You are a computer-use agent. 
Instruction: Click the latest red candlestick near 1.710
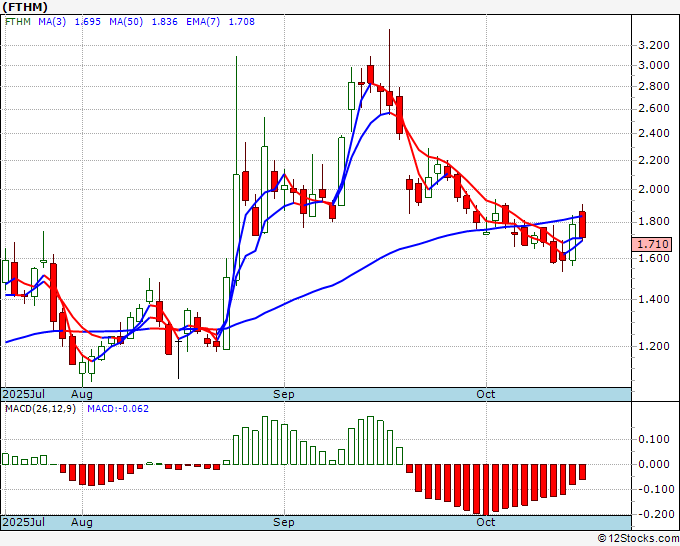[x=582, y=224]
